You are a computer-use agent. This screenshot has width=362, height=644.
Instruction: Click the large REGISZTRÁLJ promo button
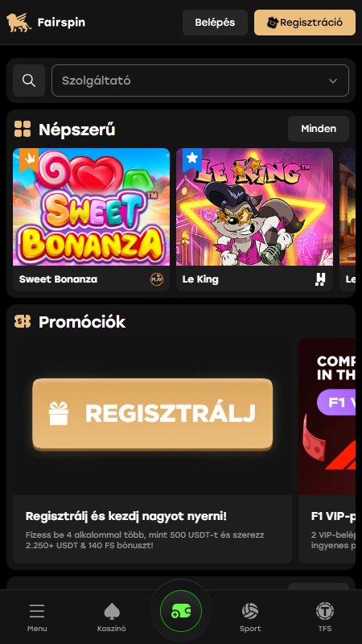click(x=152, y=414)
